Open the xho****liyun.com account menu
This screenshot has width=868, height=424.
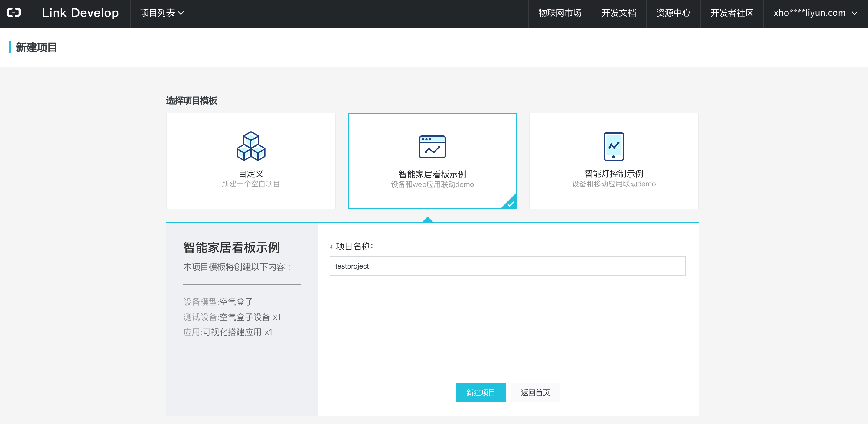(809, 13)
